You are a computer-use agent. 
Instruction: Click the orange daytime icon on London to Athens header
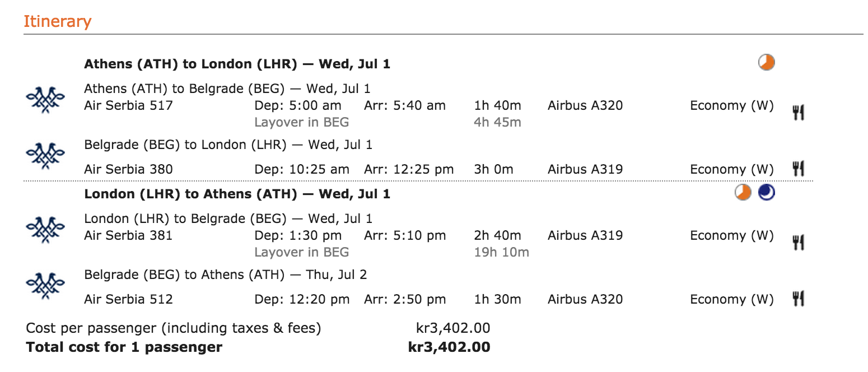click(743, 193)
